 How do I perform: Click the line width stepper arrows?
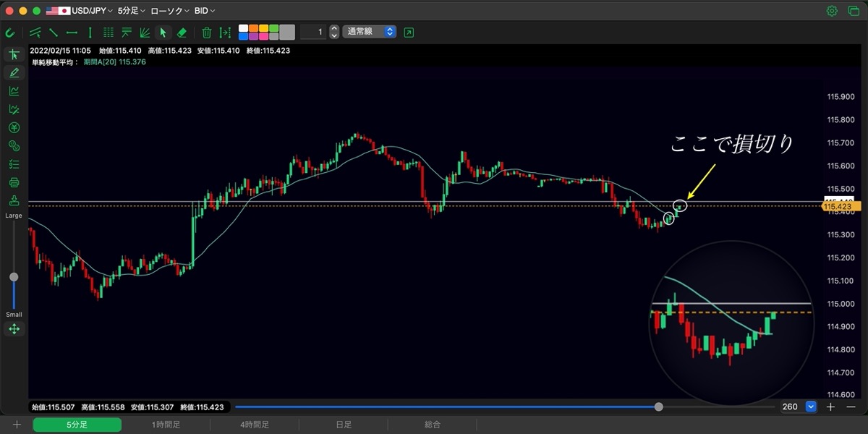[334, 32]
